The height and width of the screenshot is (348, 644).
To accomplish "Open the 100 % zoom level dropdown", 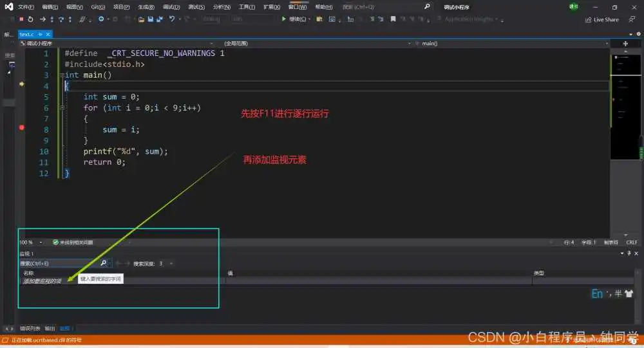I will 41,243.
